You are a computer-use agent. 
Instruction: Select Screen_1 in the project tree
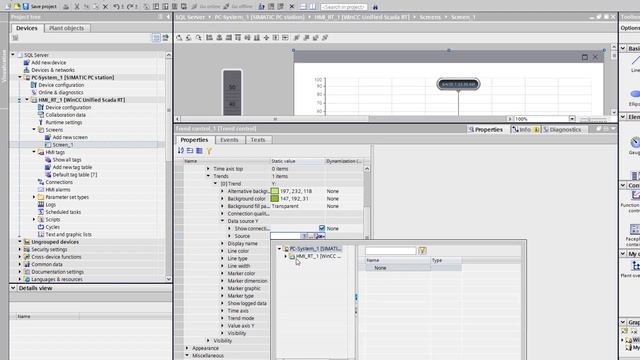(x=63, y=145)
